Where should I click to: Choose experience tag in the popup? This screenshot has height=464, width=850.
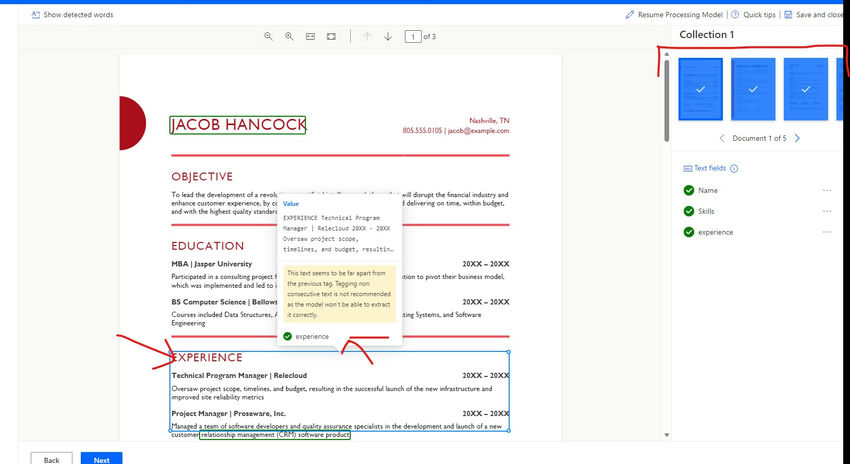pyautogui.click(x=306, y=337)
